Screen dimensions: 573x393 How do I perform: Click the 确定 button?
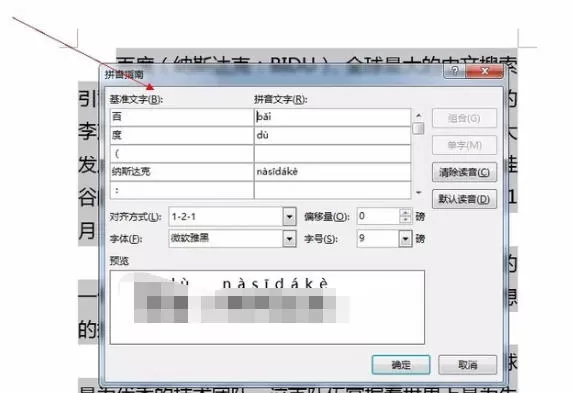401,364
